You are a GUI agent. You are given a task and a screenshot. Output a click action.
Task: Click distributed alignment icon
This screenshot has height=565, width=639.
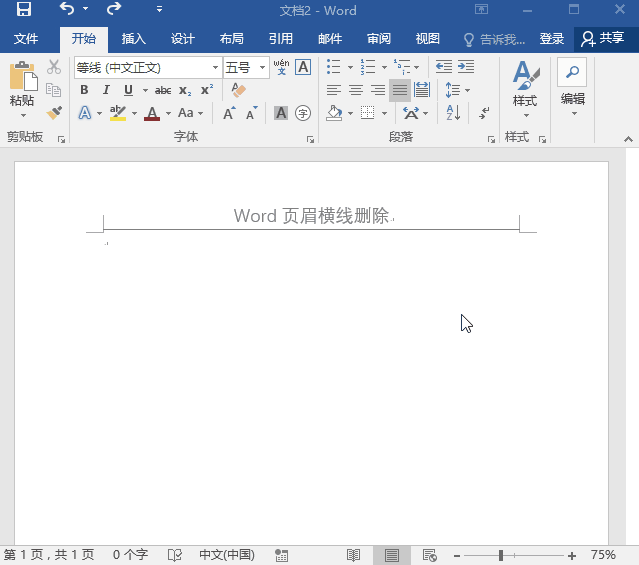click(422, 90)
